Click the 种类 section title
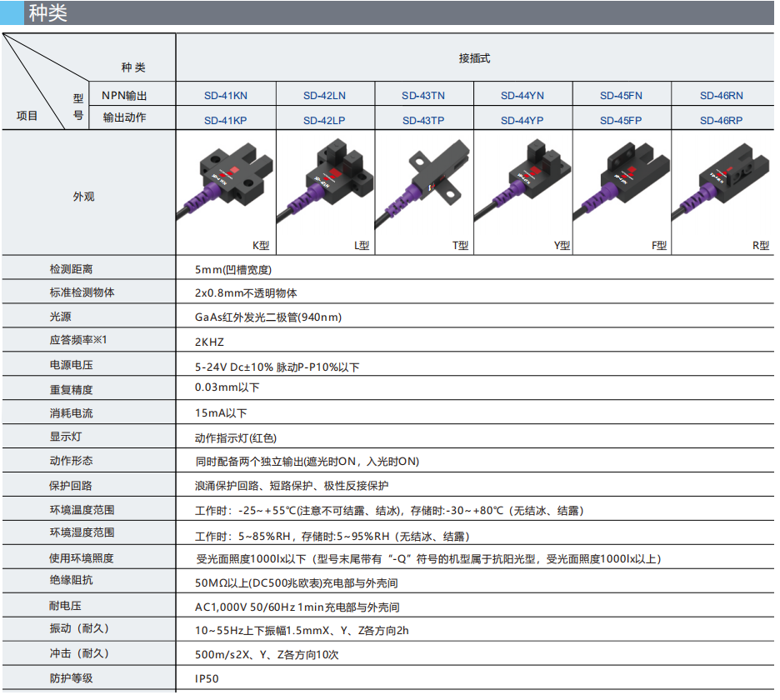This screenshot has height=700, width=780. pyautogui.click(x=48, y=13)
